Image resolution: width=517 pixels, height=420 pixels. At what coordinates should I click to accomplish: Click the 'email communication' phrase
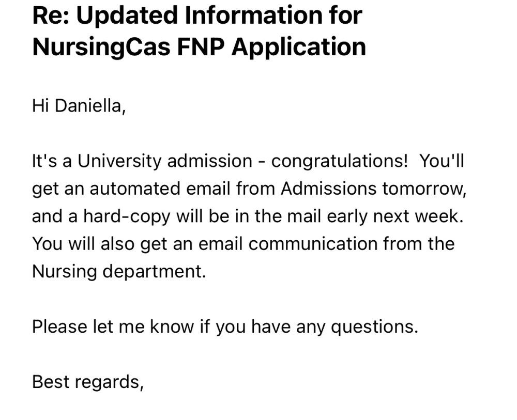point(288,244)
